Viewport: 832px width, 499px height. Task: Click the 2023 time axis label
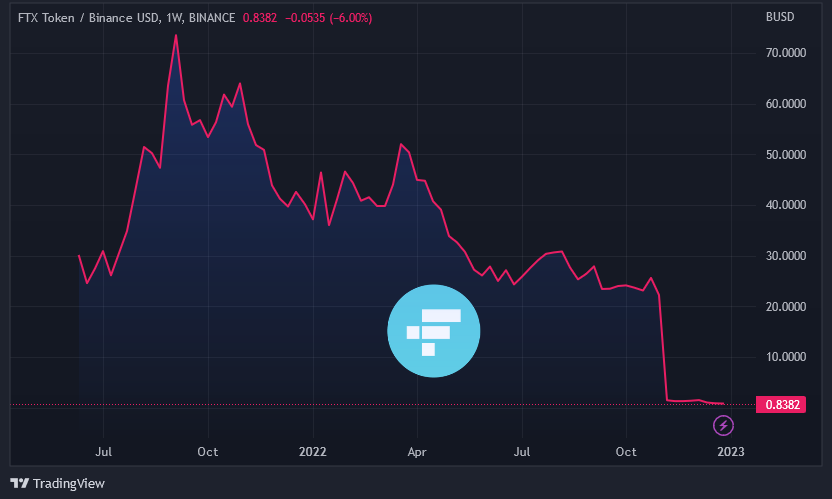click(731, 453)
